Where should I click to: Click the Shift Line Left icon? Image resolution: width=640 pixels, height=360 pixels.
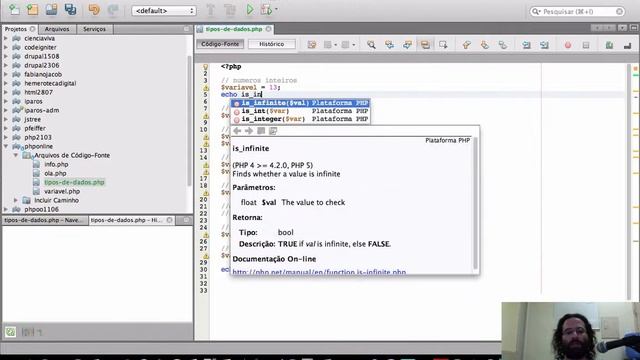[x=526, y=44]
